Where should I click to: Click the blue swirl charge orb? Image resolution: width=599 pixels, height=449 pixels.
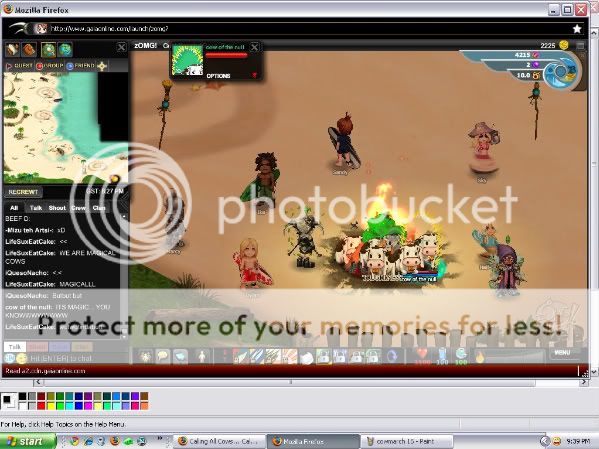(x=560, y=72)
